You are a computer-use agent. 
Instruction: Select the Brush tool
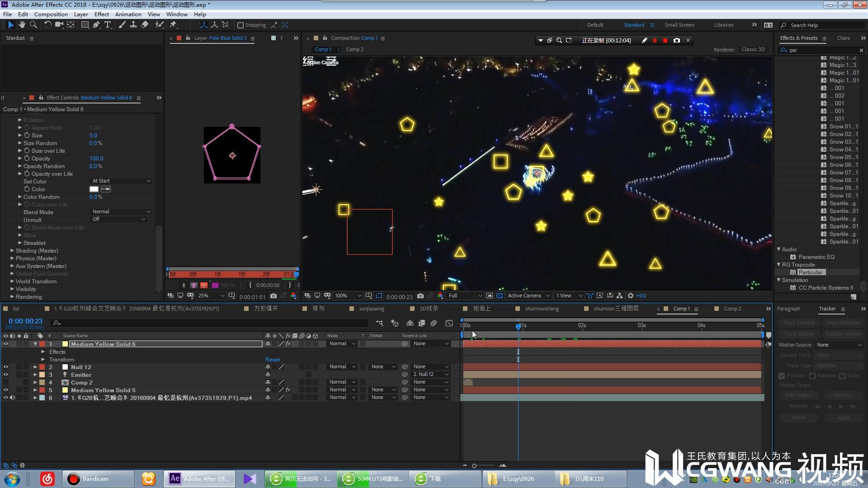[x=122, y=25]
